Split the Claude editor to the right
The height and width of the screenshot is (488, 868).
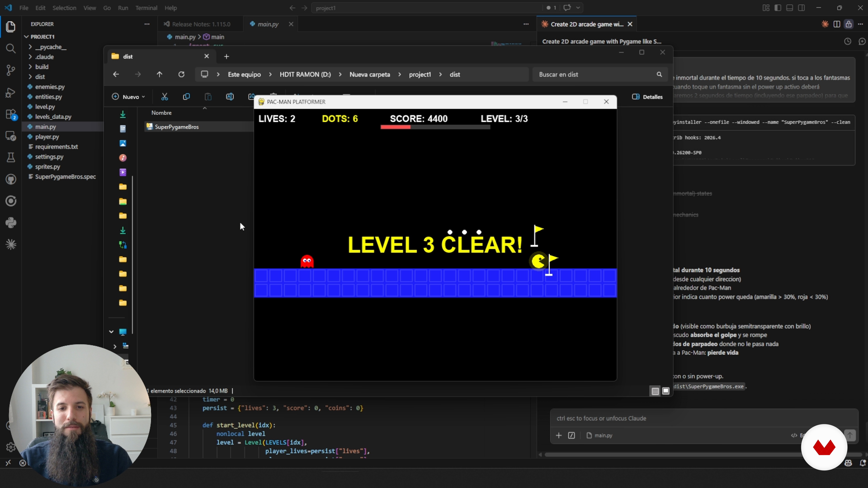(x=837, y=24)
